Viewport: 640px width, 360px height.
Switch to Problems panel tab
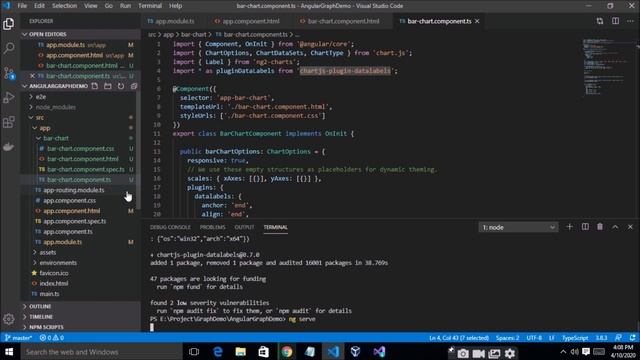click(213, 227)
